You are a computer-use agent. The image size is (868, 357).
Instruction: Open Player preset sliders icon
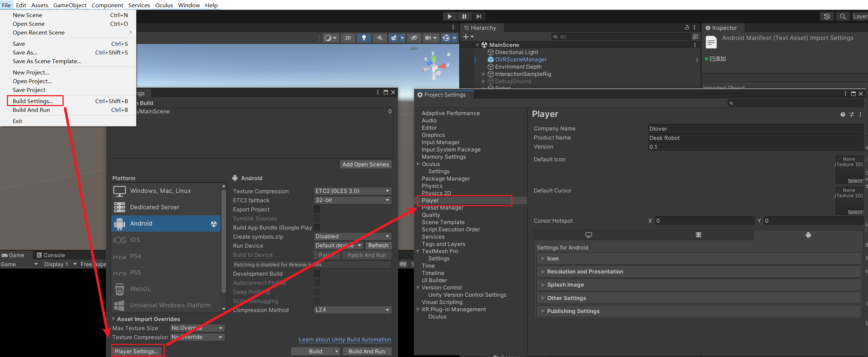pos(852,114)
